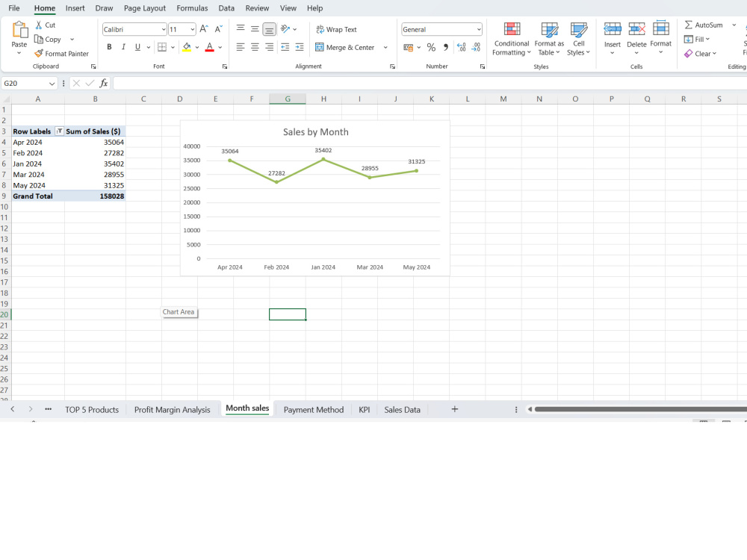The height and width of the screenshot is (560, 747).
Task: Toggle Underline formatting
Action: [137, 47]
